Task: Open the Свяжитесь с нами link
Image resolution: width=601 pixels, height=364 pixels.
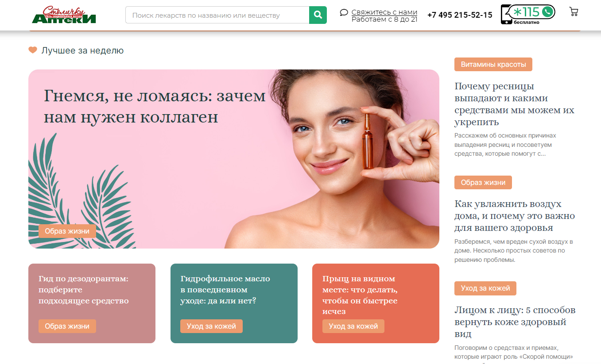Action: tap(384, 12)
